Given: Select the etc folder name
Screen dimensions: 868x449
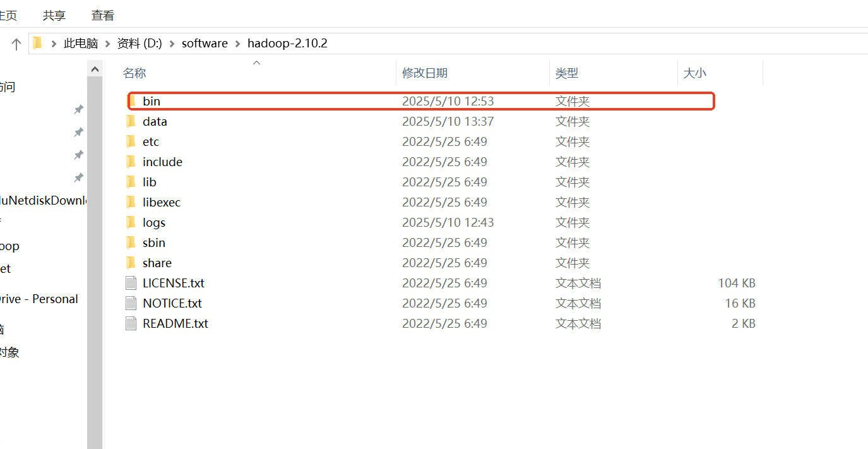Looking at the screenshot, I should (x=151, y=141).
